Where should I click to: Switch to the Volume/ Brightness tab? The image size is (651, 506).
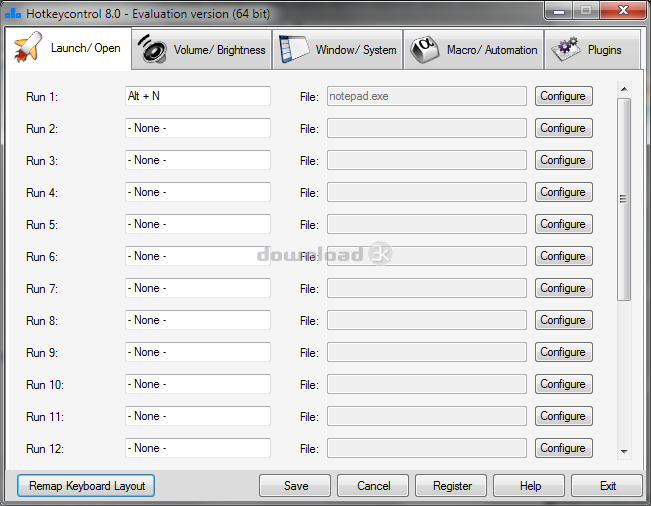click(202, 49)
